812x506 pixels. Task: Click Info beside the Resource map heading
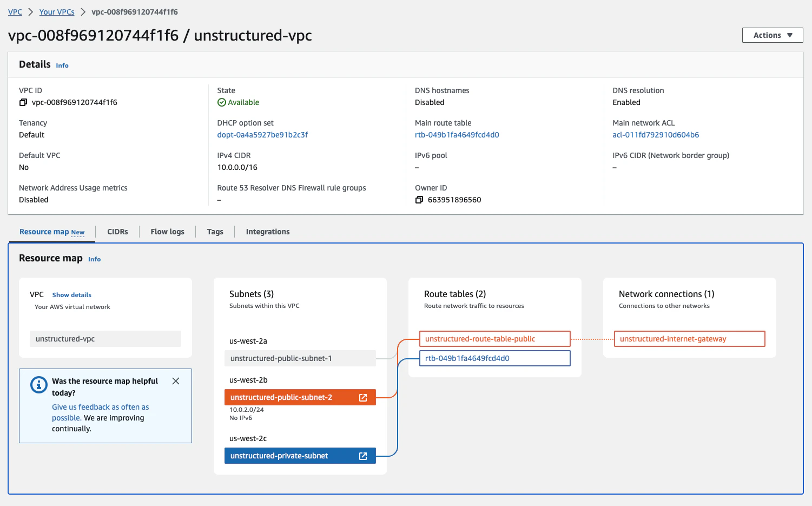point(94,259)
